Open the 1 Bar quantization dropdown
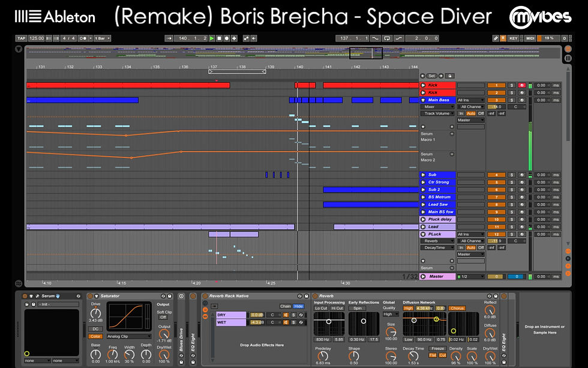Image resolution: width=588 pixels, height=368 pixels. point(100,38)
